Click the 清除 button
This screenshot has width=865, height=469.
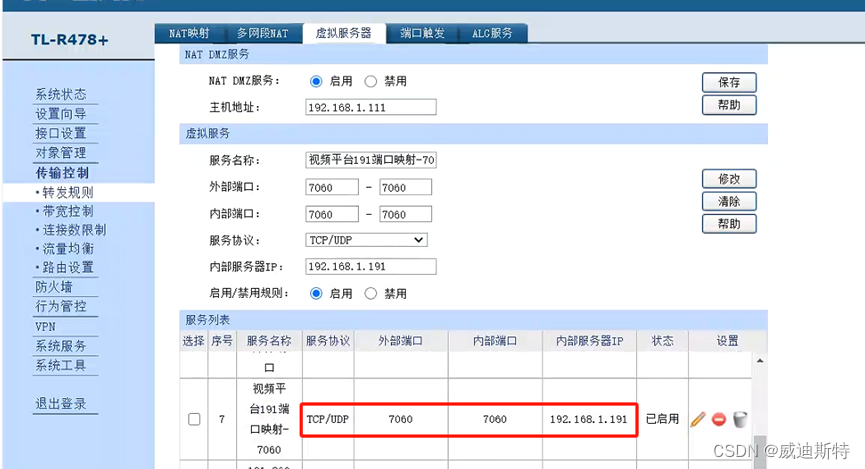click(x=729, y=201)
